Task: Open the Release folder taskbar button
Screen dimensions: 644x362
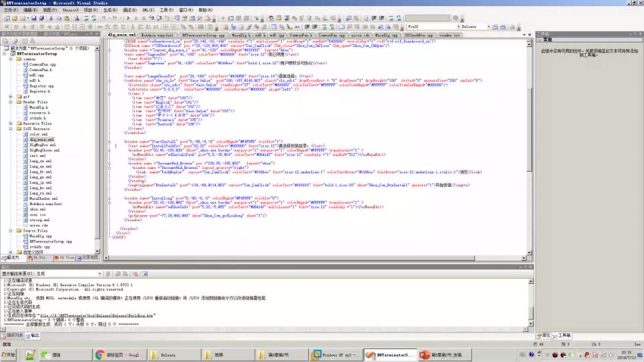Action: pyautogui.click(x=174, y=354)
